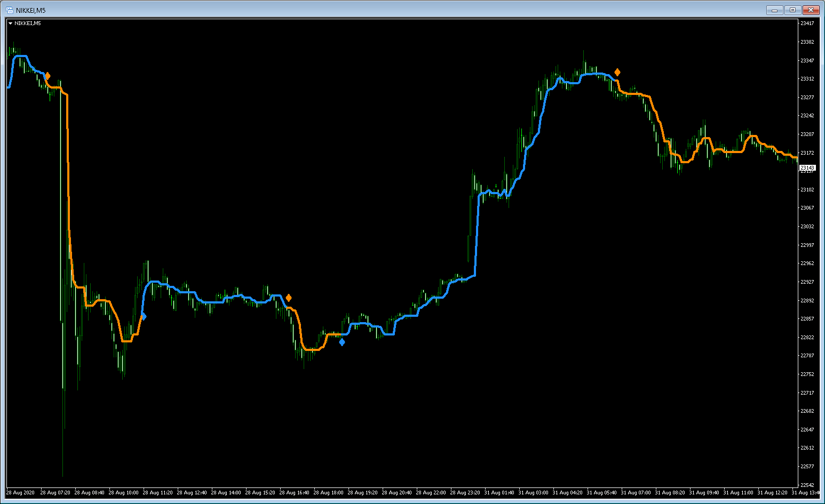Click the 23417 price scale label

pyautogui.click(x=807, y=23)
